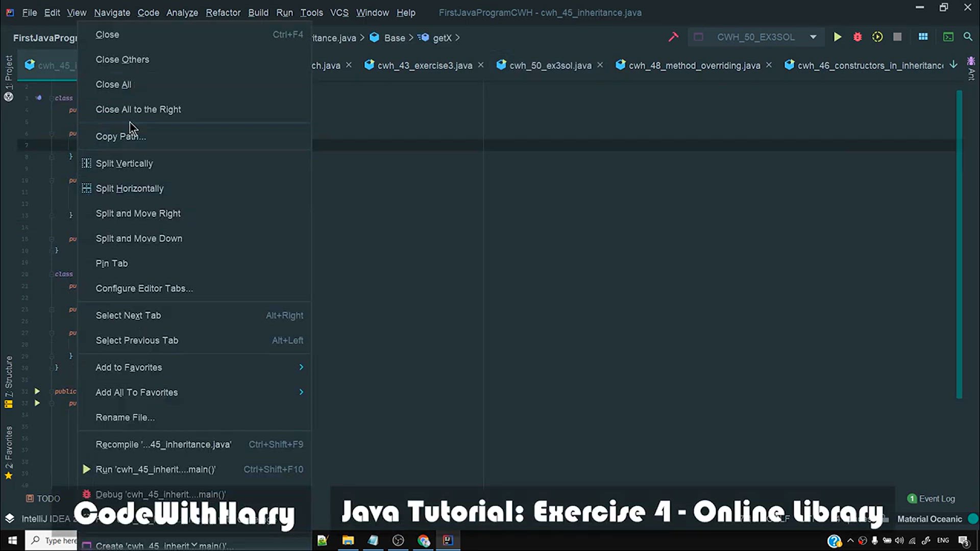Choose Select Previous Tab entry
Image resolution: width=980 pixels, height=551 pixels.
pos(194,341)
